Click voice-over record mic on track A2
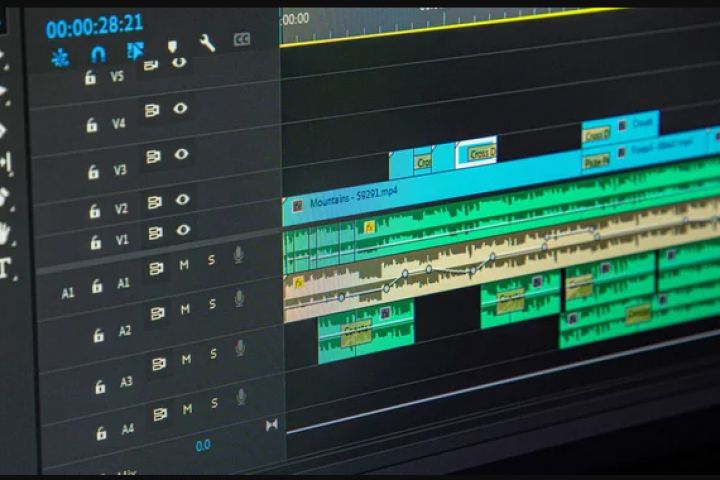Viewport: 720px width, 480px height. pos(239,299)
